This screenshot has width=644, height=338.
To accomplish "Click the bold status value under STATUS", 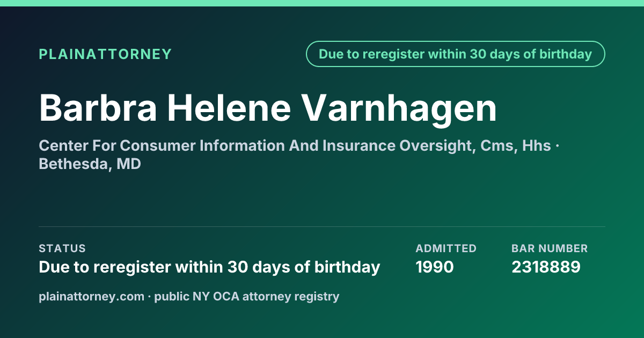I will [209, 267].
